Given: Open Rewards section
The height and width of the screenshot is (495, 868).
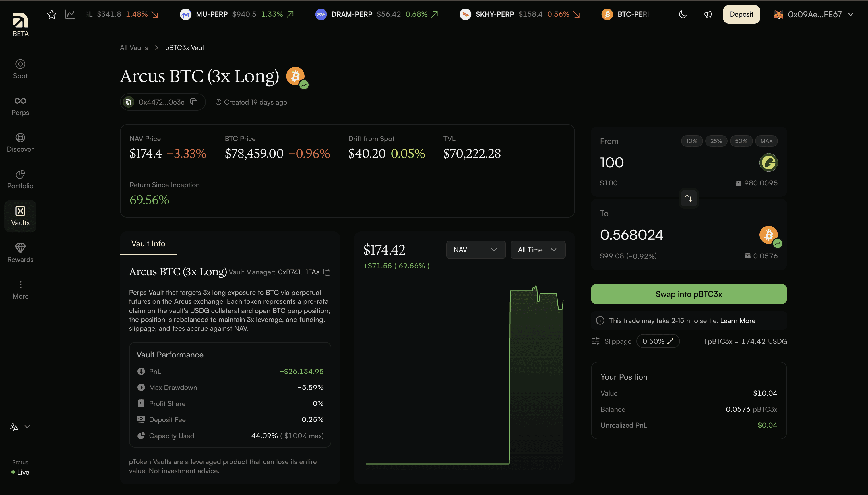Looking at the screenshot, I should (20, 253).
